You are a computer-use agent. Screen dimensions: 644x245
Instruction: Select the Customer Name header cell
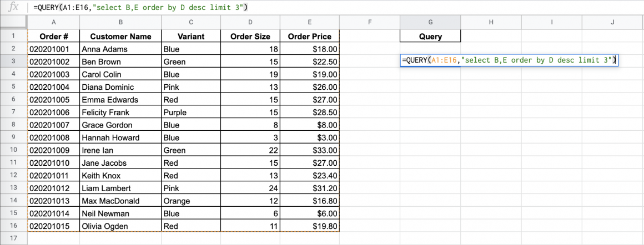(120, 37)
